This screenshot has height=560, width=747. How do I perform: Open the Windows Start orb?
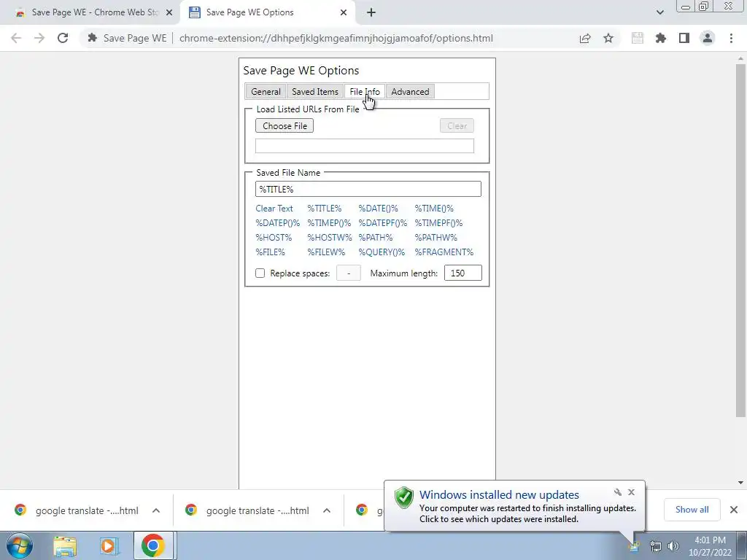point(20,545)
